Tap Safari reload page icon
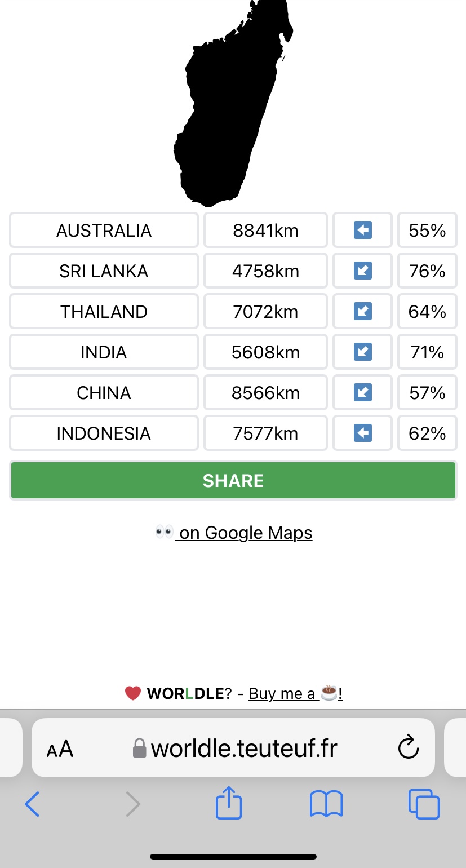 click(408, 748)
